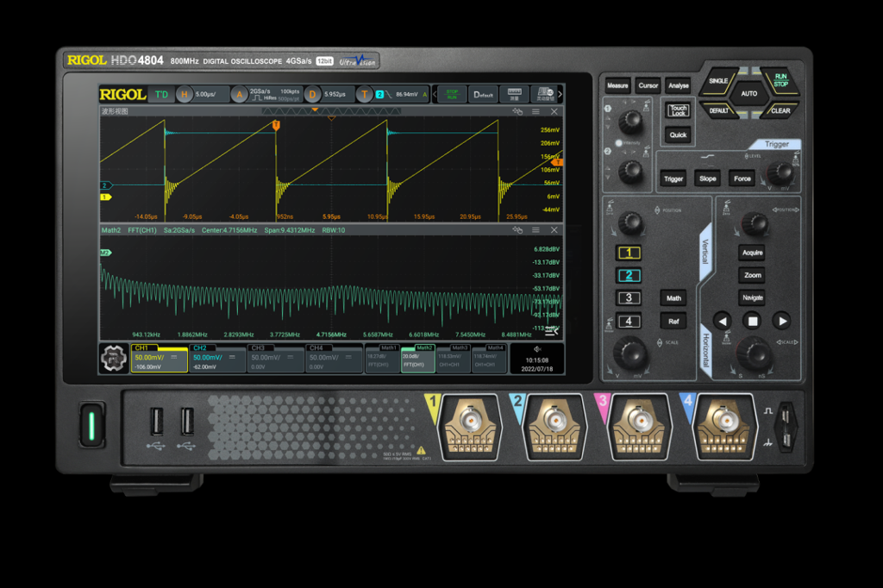The height and width of the screenshot is (588, 883).
Task: Tap the Default icon in the top toolbar
Action: click(483, 94)
